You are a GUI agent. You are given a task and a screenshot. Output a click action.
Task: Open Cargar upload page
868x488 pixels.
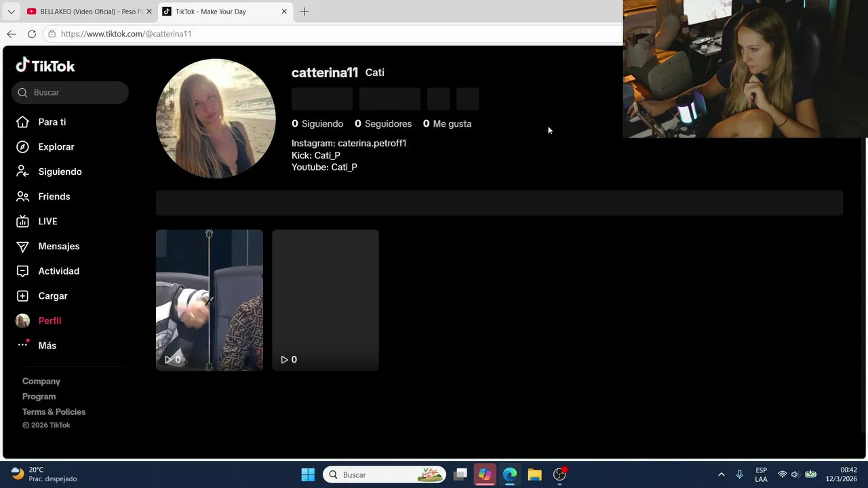(x=42, y=296)
